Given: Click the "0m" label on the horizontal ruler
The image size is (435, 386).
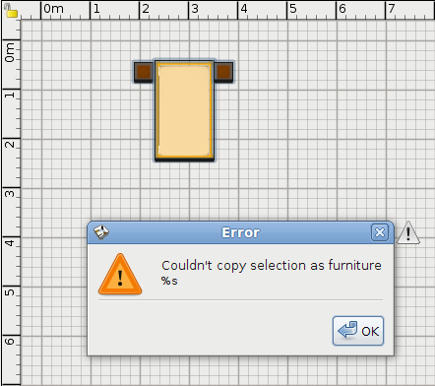Looking at the screenshot, I should click(x=53, y=9).
